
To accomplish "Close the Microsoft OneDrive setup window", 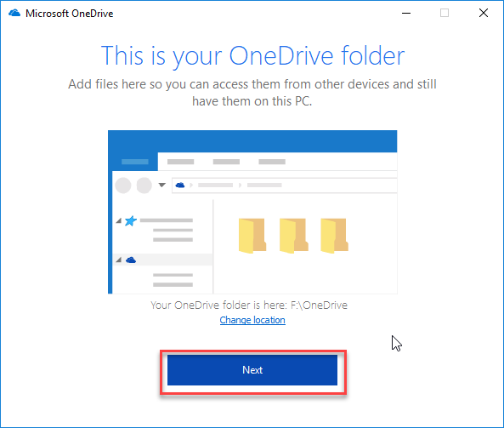I will coord(484,14).
